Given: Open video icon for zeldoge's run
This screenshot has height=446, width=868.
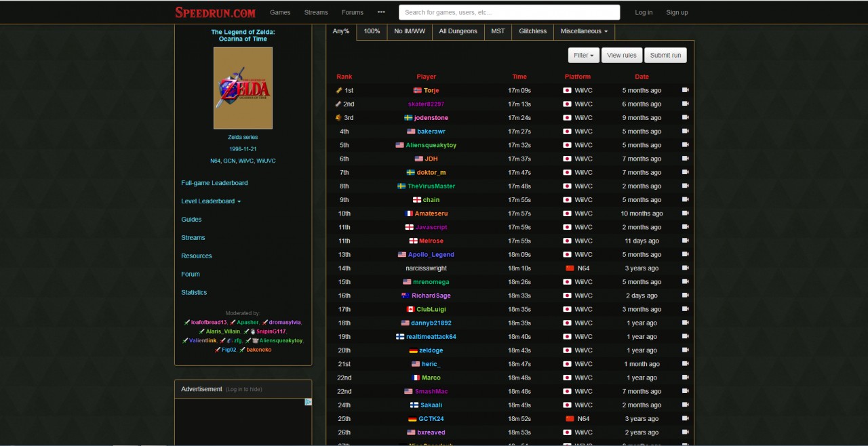Looking at the screenshot, I should coord(686,350).
